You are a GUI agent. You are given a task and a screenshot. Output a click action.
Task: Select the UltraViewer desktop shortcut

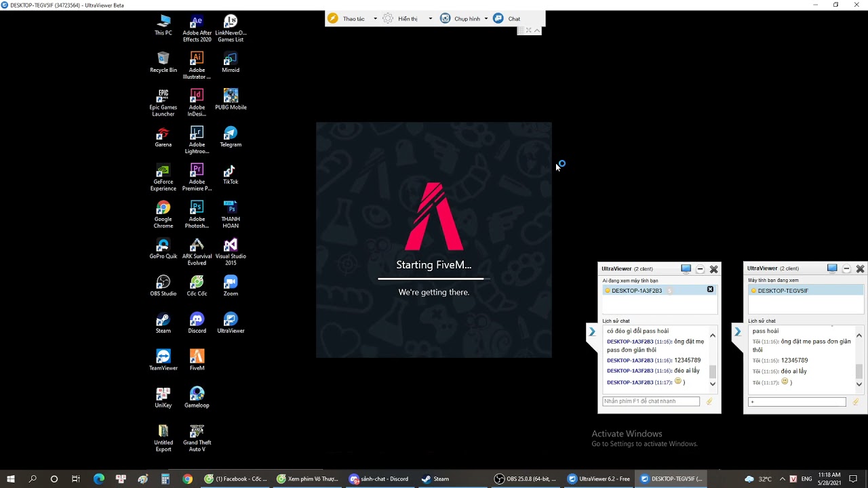pos(231,319)
